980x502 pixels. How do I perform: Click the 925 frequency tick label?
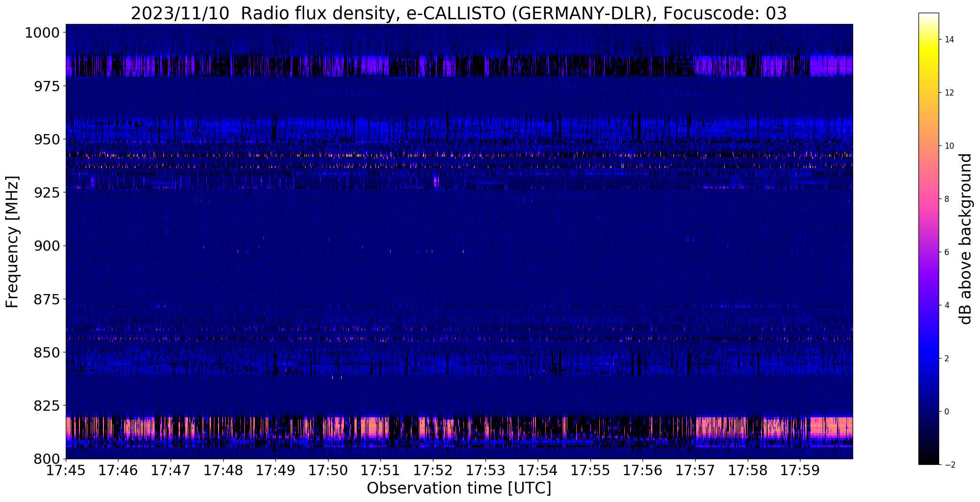47,193
